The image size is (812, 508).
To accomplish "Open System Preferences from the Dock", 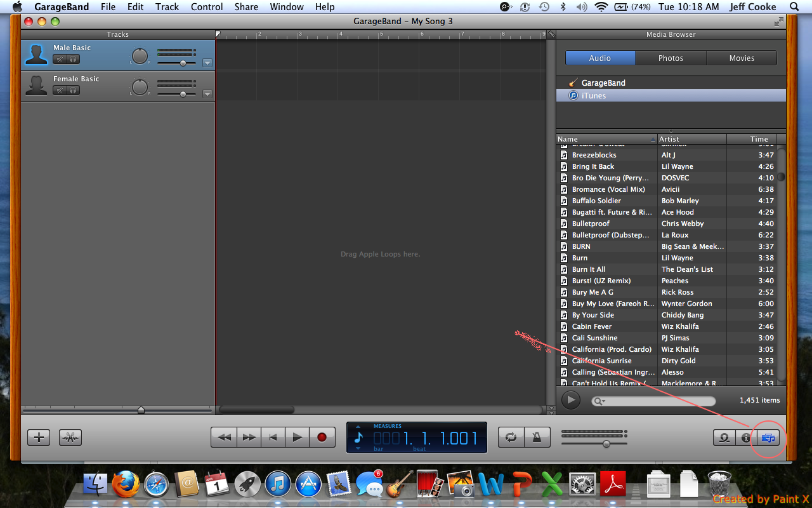I will (582, 484).
